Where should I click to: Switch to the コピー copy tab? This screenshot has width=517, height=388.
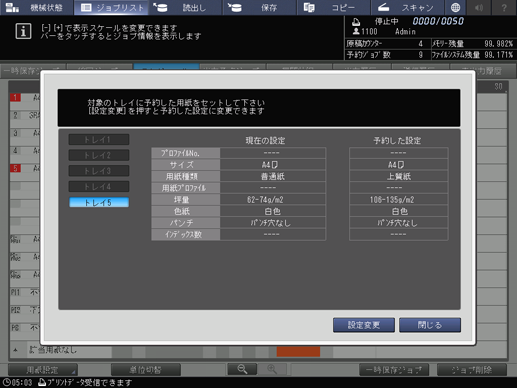coord(333,7)
